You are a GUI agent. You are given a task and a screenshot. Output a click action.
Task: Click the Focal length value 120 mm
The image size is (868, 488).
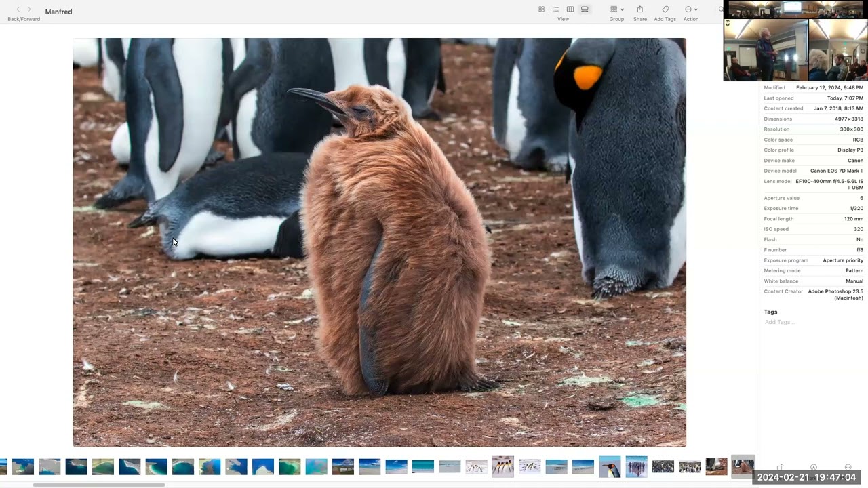click(854, 219)
